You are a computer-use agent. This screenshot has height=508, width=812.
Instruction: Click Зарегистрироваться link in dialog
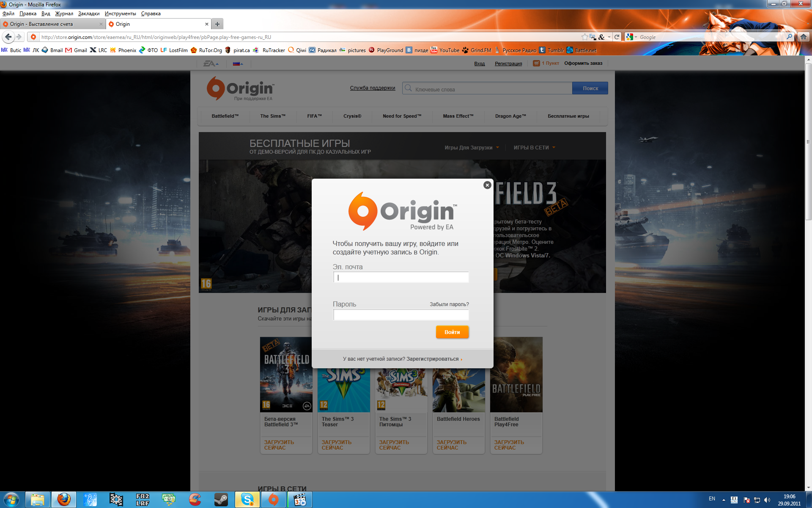click(433, 359)
